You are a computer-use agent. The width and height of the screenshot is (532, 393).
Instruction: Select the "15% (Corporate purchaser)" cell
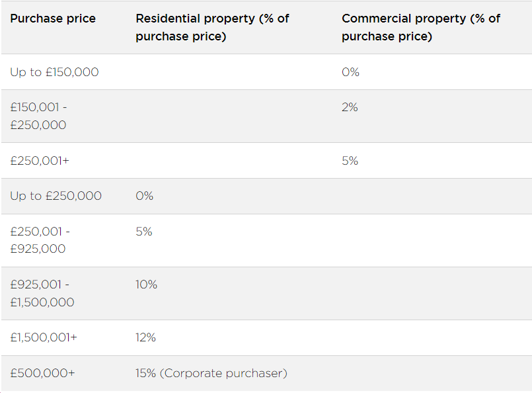click(x=211, y=373)
